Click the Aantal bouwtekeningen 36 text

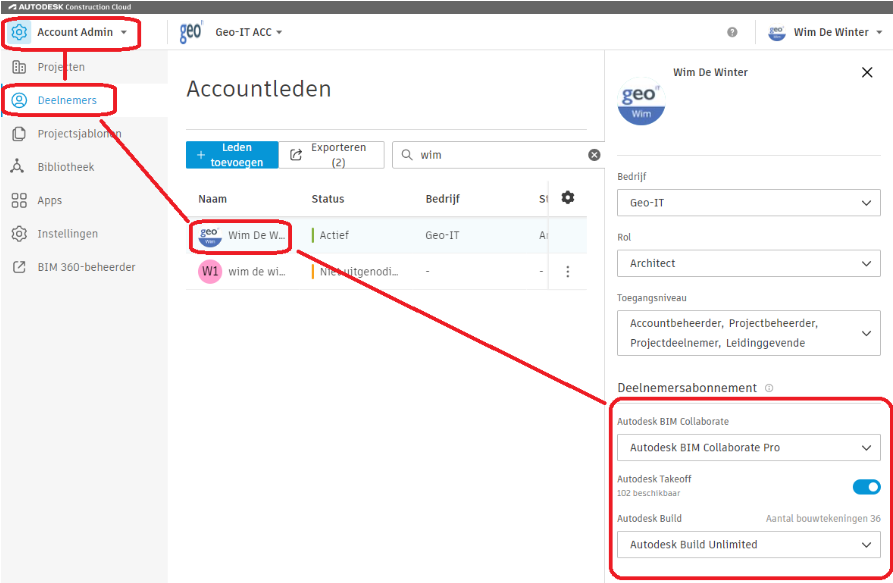823,519
